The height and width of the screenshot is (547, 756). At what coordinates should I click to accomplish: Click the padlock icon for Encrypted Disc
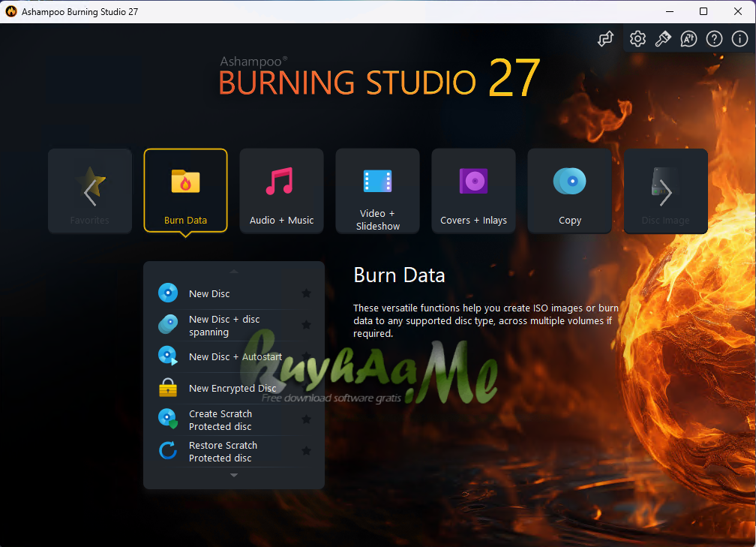(x=168, y=387)
